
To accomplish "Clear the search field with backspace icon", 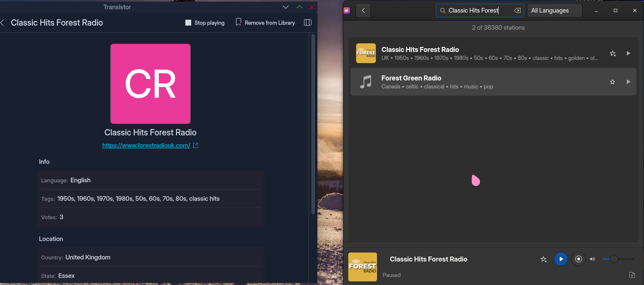I will tap(517, 10).
